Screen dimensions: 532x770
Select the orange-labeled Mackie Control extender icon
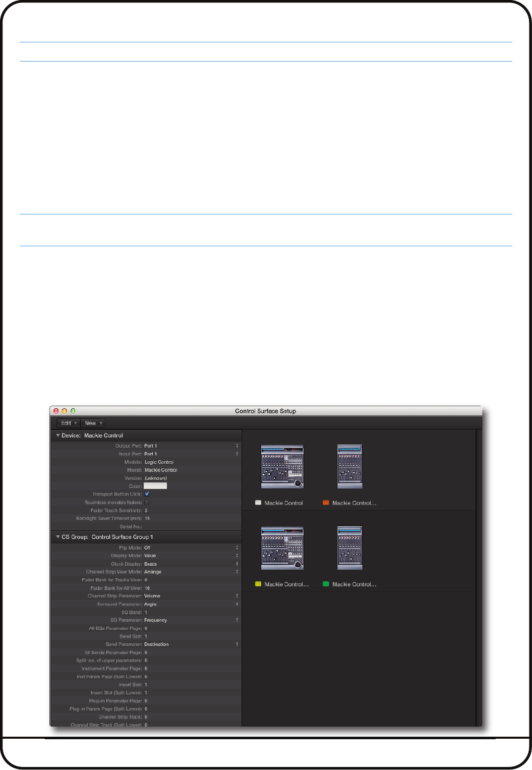(x=350, y=467)
